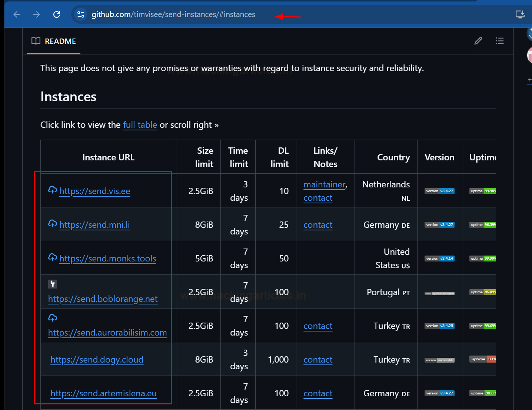Viewport: 532px width, 410px height.
Task: Click contact link in send.dogy.cloud row
Action: pos(318,360)
